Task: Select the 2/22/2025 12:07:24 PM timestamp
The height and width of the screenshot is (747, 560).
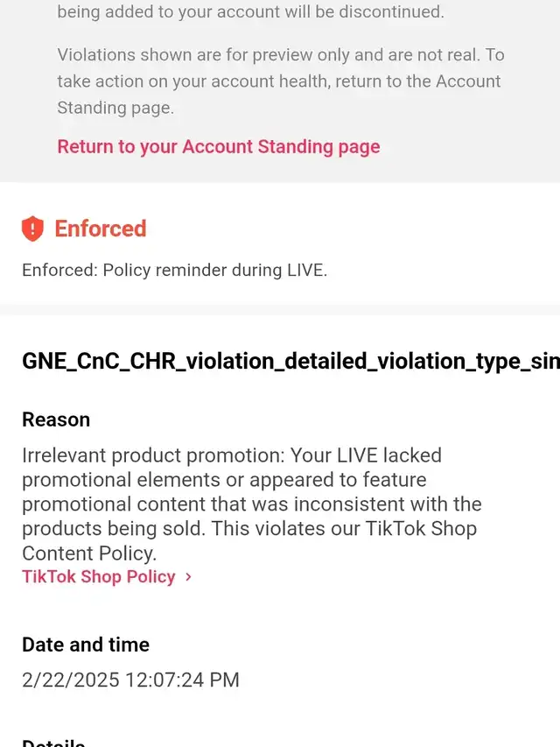Action: [x=130, y=680]
